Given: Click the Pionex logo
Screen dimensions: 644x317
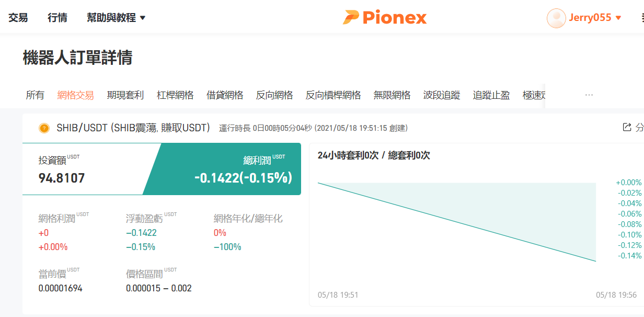Looking at the screenshot, I should click(385, 17).
